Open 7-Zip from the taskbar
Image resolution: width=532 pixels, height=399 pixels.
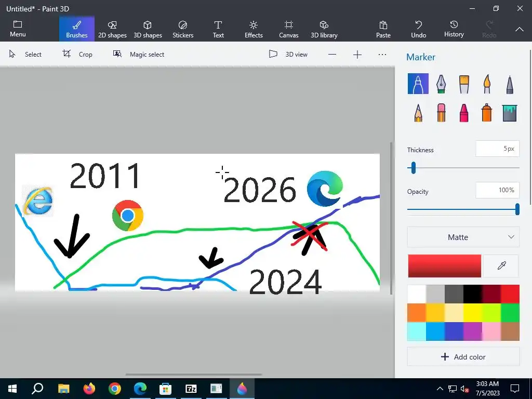tap(191, 389)
